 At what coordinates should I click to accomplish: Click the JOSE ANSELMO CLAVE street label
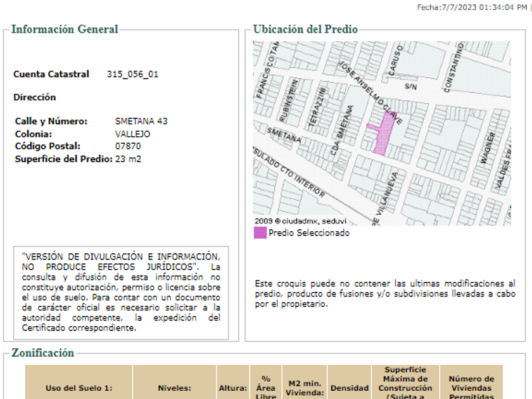click(370, 92)
